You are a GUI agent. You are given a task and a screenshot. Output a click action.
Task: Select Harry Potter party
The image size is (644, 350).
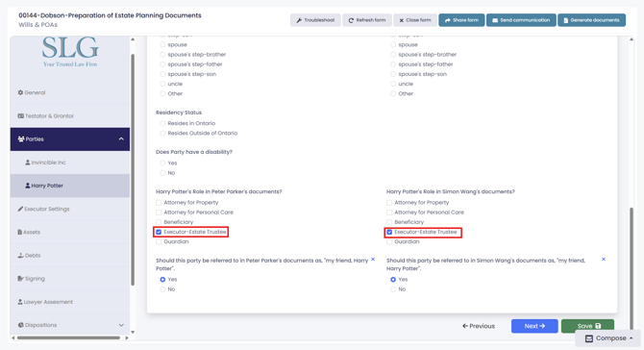coord(70,186)
